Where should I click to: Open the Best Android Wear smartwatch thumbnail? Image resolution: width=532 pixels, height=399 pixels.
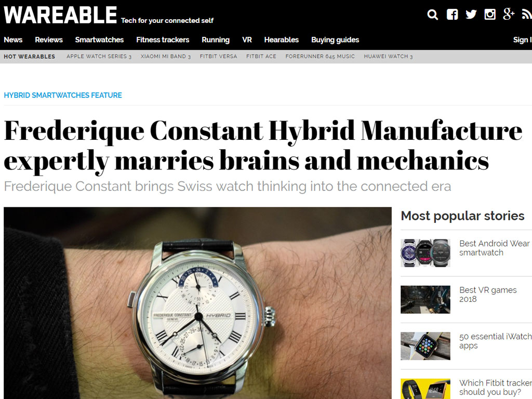click(x=425, y=253)
